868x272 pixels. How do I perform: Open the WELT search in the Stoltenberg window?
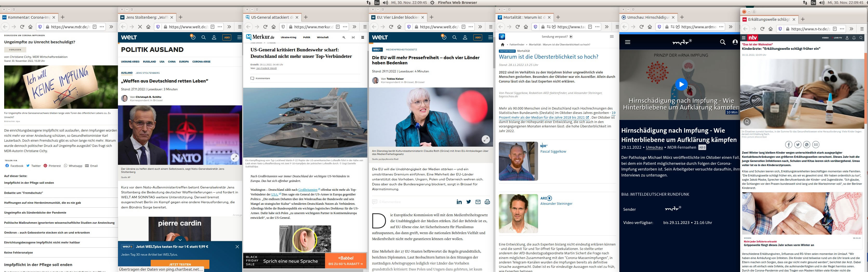point(203,37)
